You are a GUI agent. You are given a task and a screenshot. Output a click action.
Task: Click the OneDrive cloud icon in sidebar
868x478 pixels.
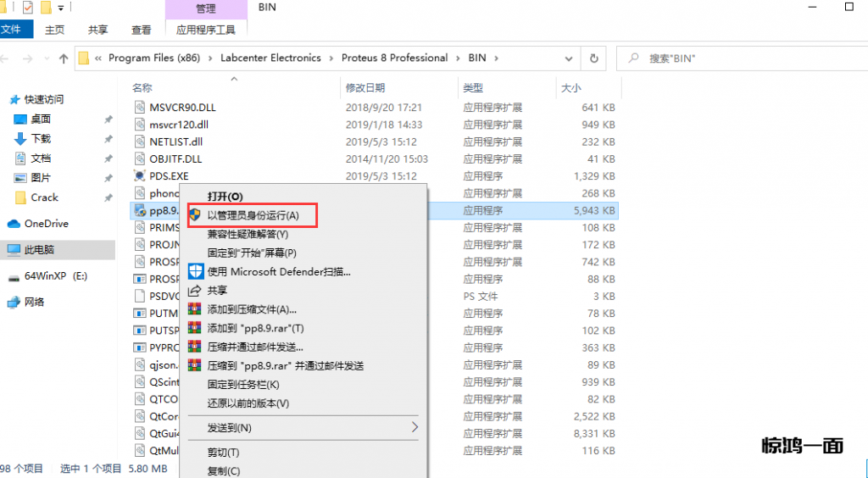pos(14,224)
